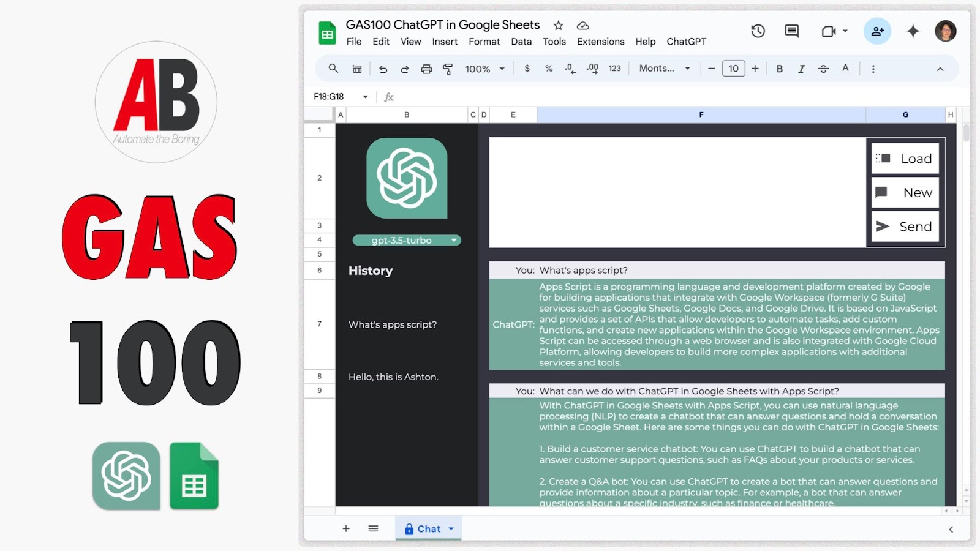The width and height of the screenshot is (980, 551).
Task: Click the ChatGPT logo image in sheet
Action: 407,178
